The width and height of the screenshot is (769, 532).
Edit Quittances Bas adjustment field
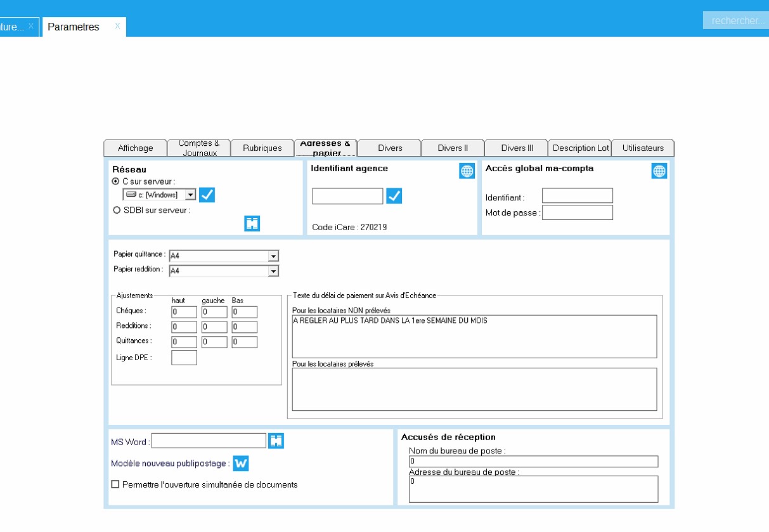click(x=245, y=342)
